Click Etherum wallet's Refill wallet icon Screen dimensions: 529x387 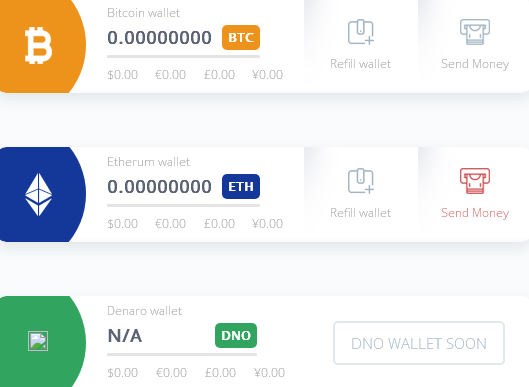click(361, 181)
